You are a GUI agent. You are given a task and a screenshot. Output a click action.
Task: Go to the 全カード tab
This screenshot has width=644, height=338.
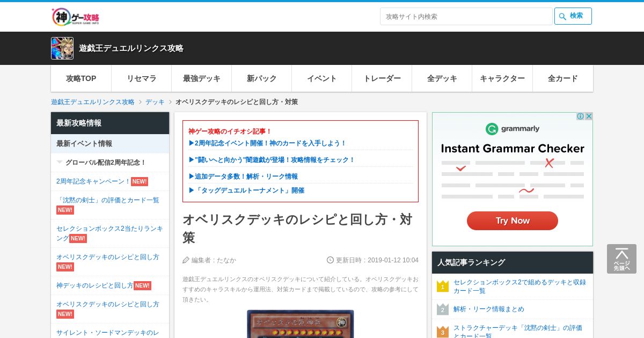[563, 78]
